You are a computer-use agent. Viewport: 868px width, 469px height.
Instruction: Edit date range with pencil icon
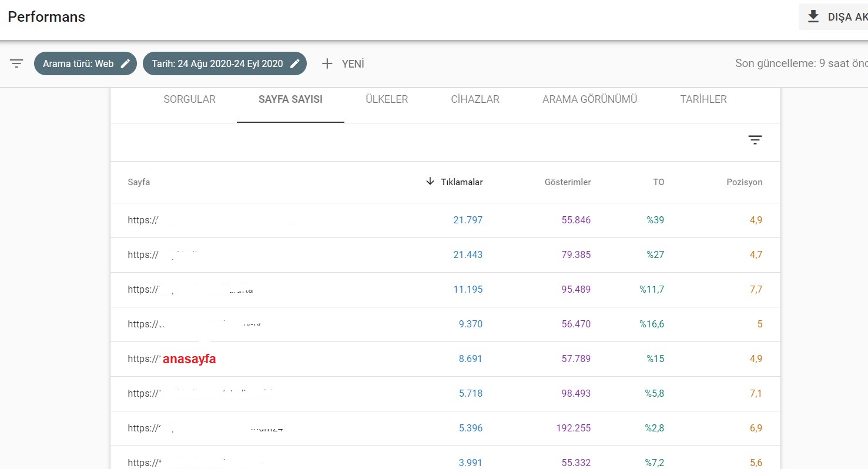pyautogui.click(x=295, y=63)
